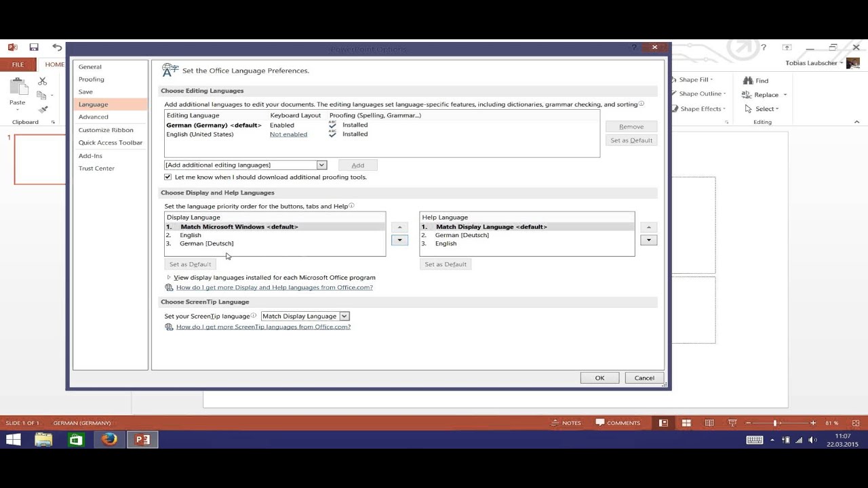Open File Explorer from the taskbar
Screen dimensions: 868x488
pyautogui.click(x=43, y=440)
